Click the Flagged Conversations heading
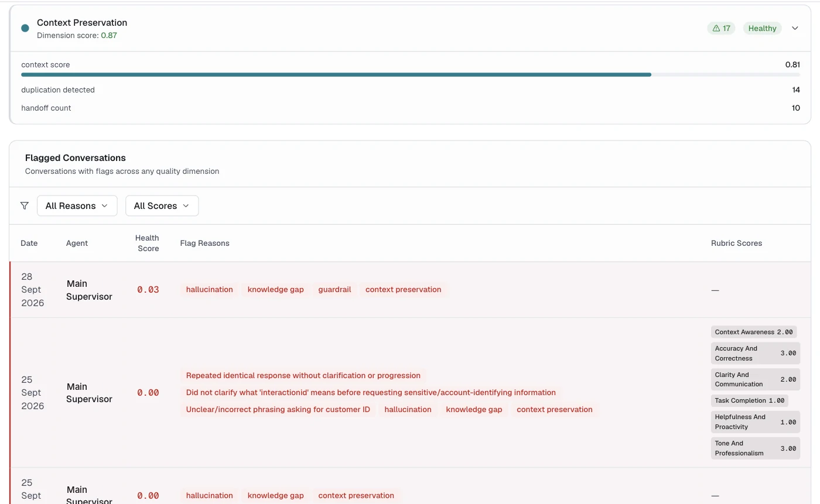This screenshot has height=504, width=820. (x=76, y=158)
